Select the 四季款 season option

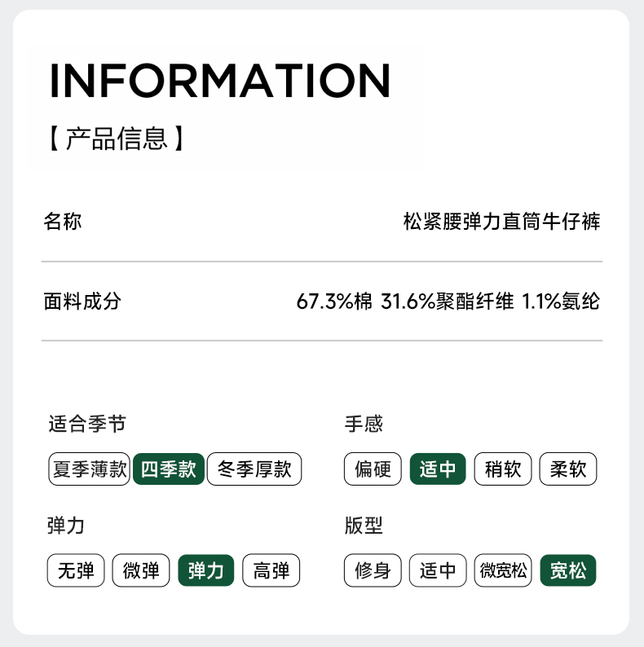tap(169, 469)
